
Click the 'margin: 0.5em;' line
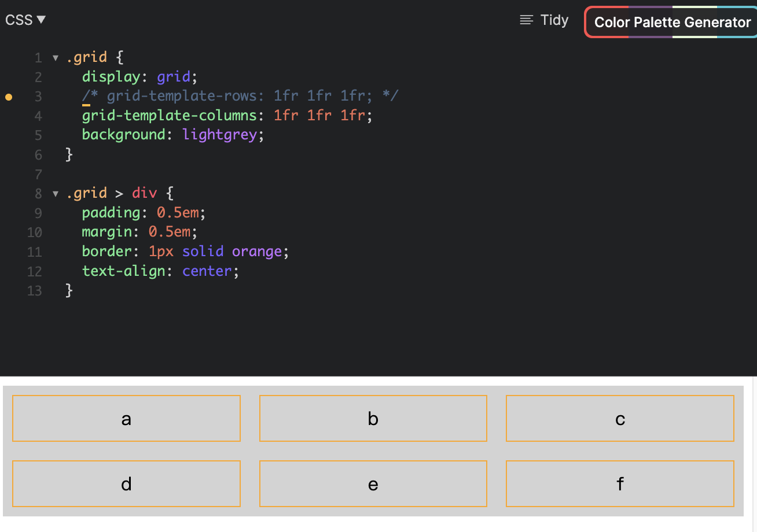click(140, 232)
